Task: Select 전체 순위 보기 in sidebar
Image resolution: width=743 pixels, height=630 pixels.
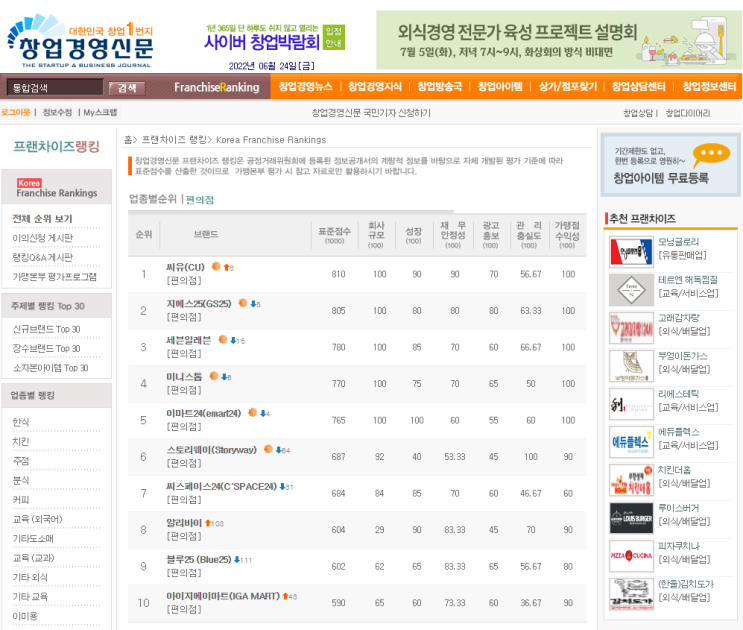Action: [42, 218]
